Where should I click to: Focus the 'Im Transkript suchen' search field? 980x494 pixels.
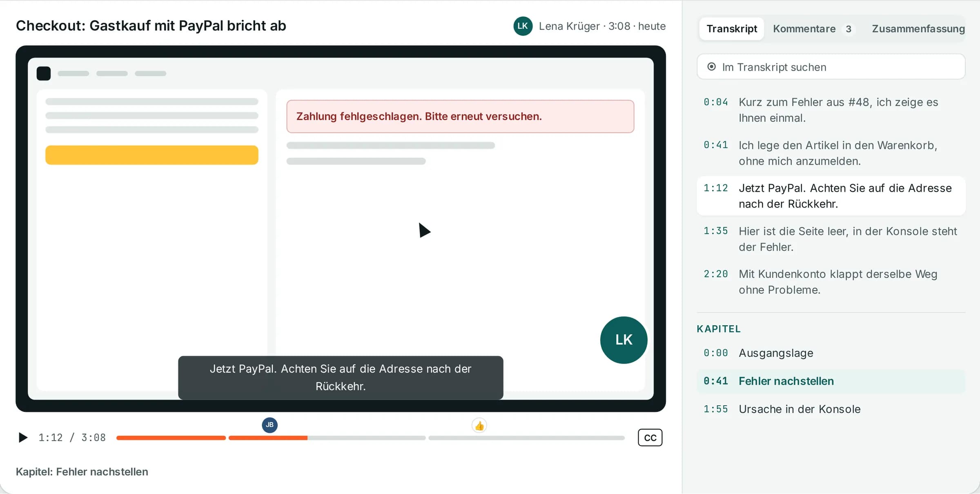pos(831,67)
